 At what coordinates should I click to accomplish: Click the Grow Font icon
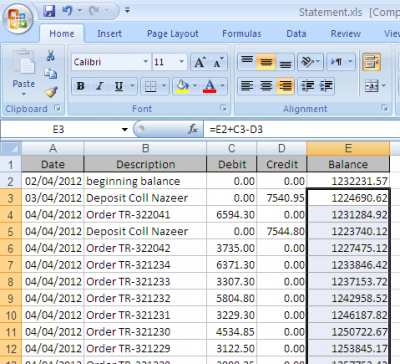click(200, 62)
